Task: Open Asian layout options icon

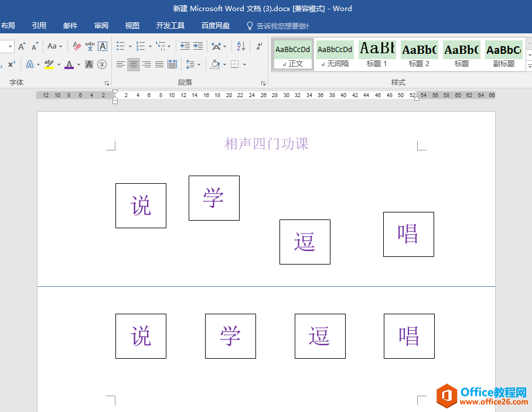Action: [x=216, y=46]
